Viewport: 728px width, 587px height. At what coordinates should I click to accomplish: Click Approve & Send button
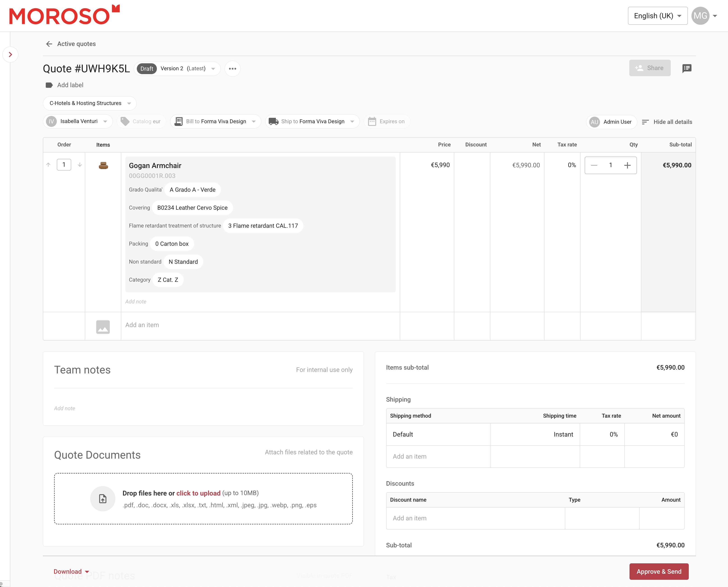coord(659,571)
